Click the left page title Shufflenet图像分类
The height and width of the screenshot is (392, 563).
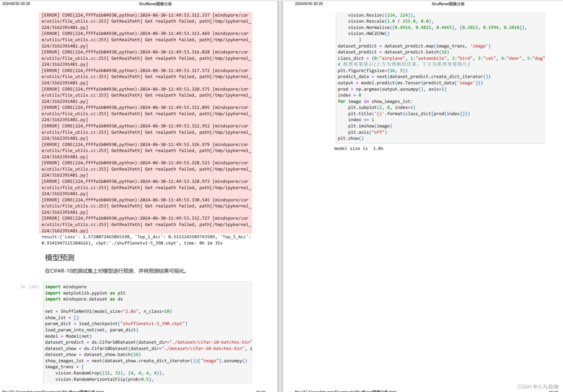(x=155, y=4)
